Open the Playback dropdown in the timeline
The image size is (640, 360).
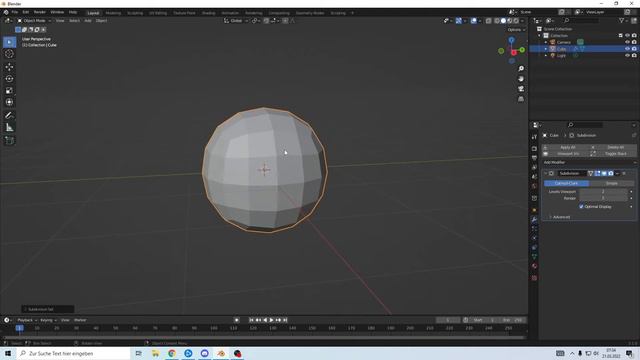click(27, 320)
